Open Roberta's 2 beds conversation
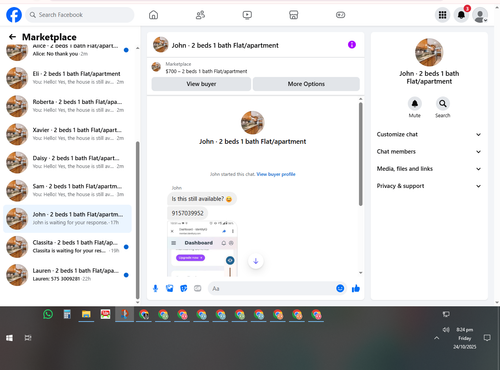The image size is (500, 370). coord(67,106)
